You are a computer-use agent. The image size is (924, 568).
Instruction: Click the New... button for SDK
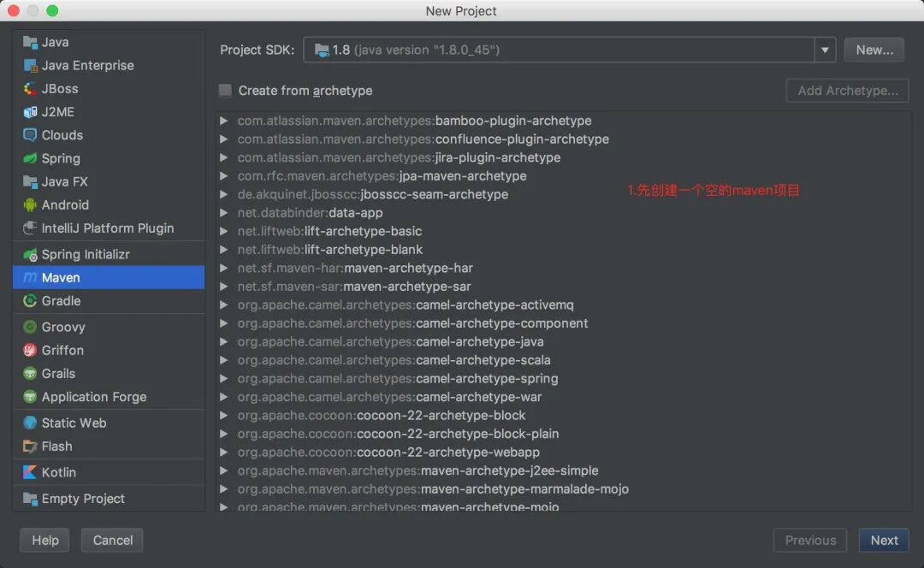874,49
